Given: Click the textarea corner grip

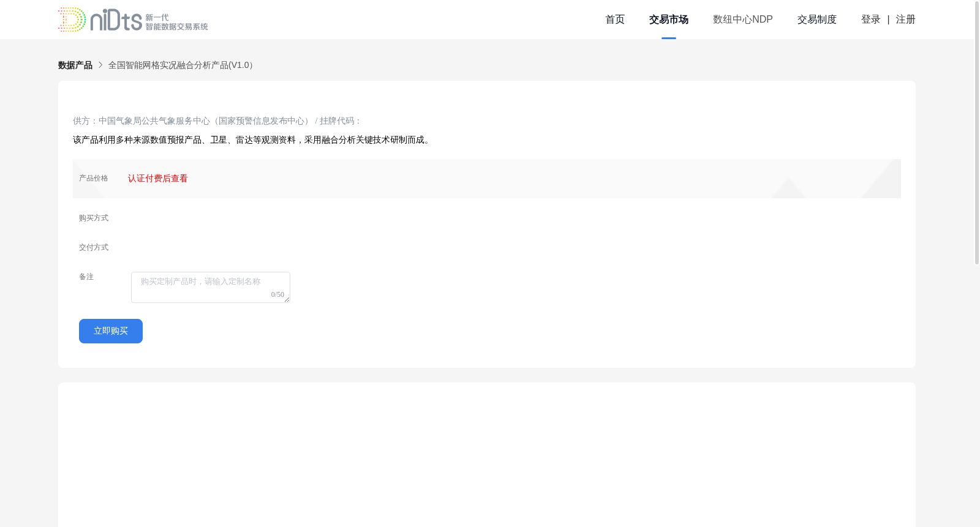Looking at the screenshot, I should (x=287, y=299).
